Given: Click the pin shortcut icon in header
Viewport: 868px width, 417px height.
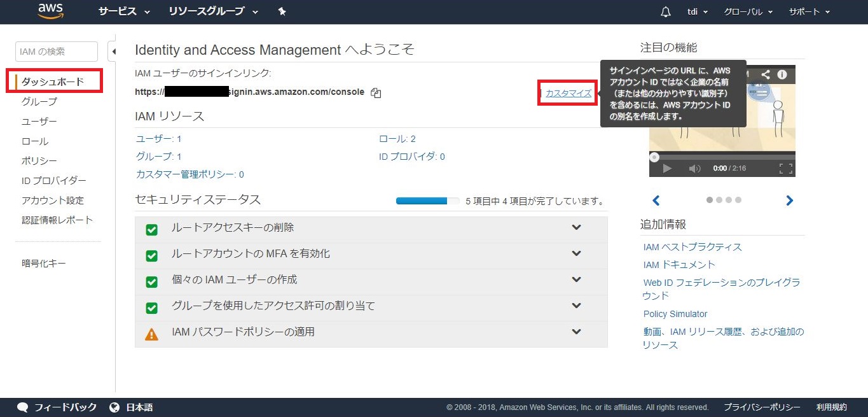Looking at the screenshot, I should 282,11.
